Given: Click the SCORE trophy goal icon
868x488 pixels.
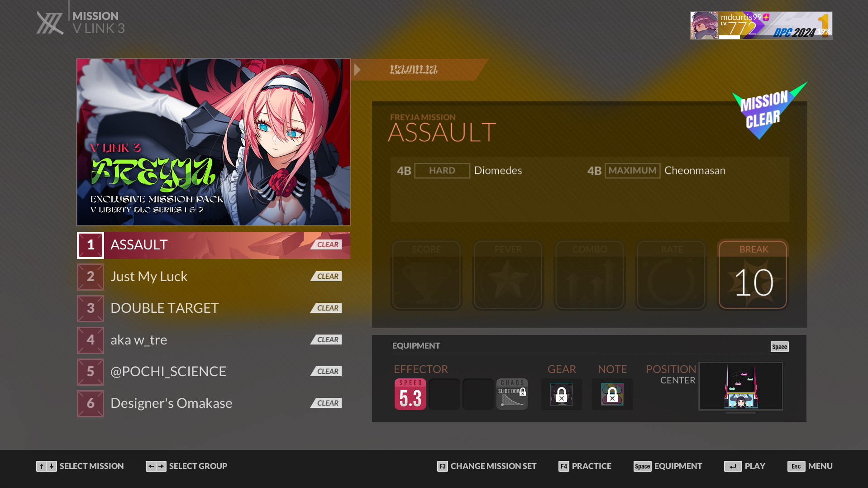Looking at the screenshot, I should pos(426,275).
